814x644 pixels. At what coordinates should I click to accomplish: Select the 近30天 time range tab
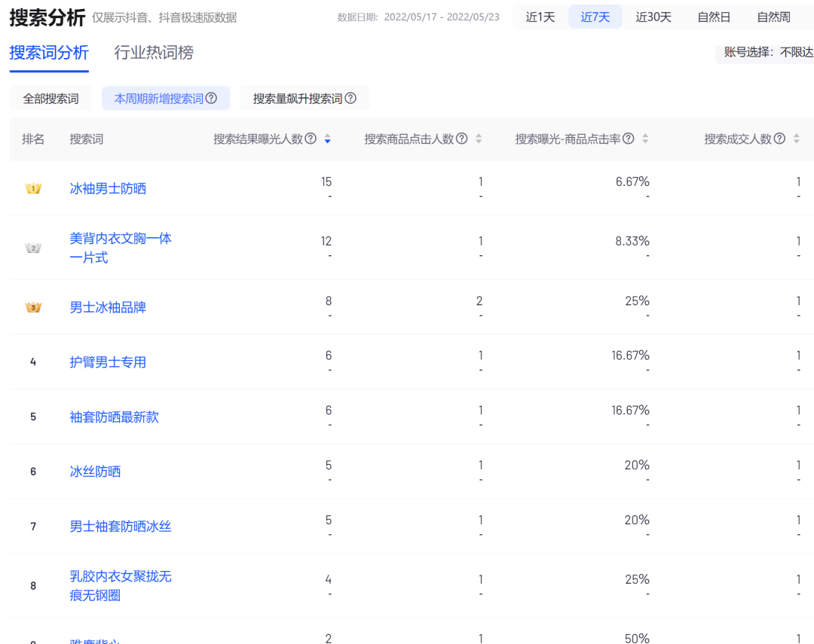tap(653, 16)
